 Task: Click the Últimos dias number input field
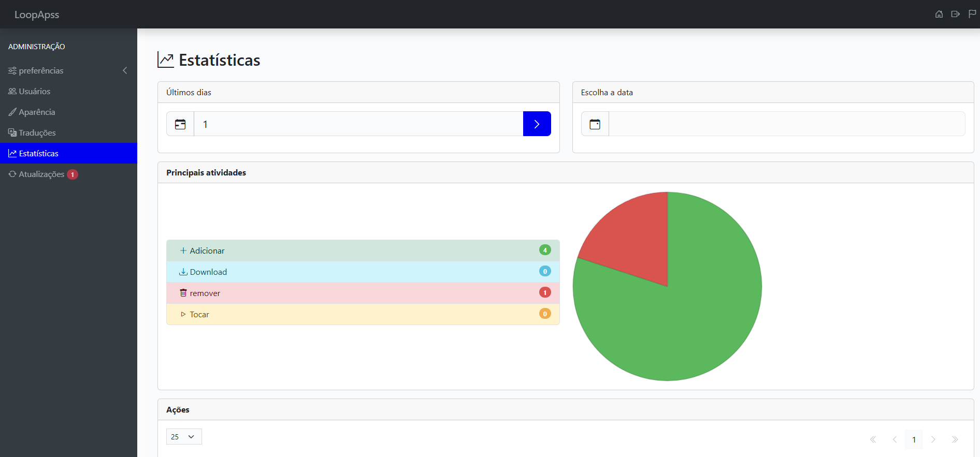point(358,124)
